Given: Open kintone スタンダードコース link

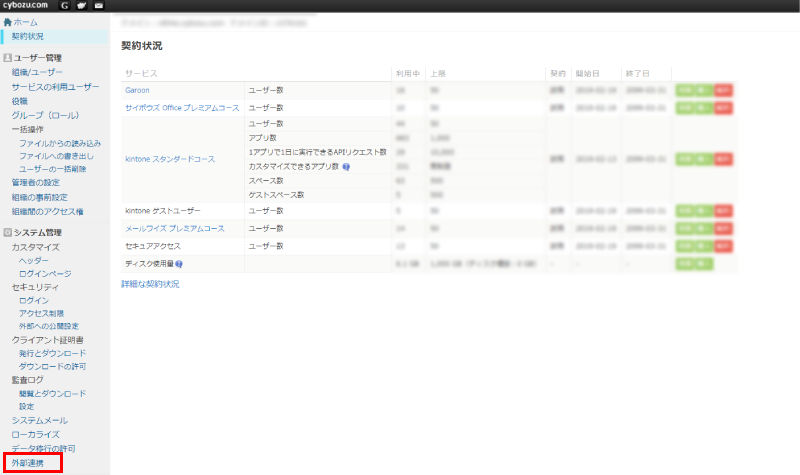Looking at the screenshot, I should click(x=170, y=159).
